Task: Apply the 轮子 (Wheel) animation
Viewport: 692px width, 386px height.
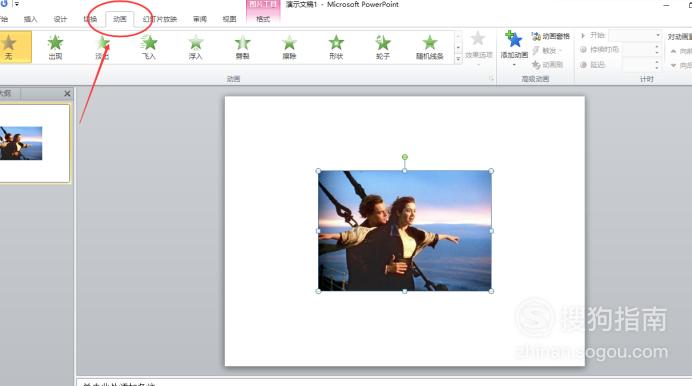Action: point(383,47)
